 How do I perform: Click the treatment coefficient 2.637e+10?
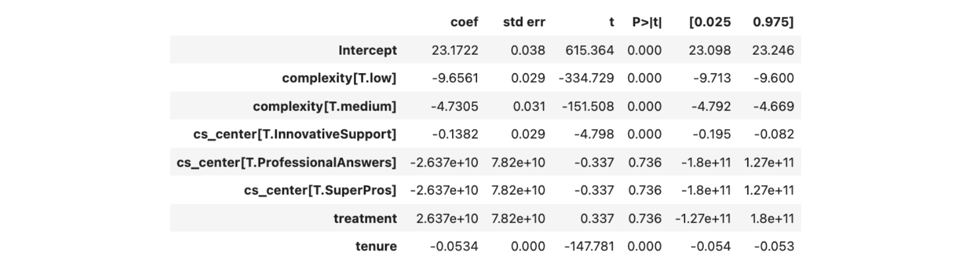click(446, 219)
